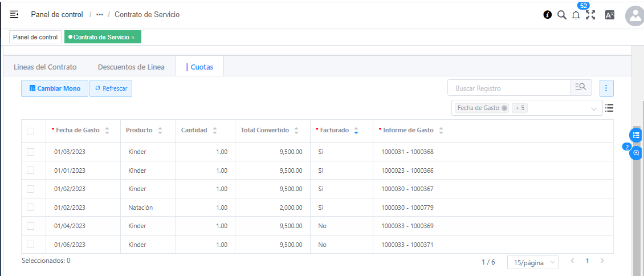Click the advanced search icon beside Buscar Registro
This screenshot has width=644, height=276.
point(581,88)
